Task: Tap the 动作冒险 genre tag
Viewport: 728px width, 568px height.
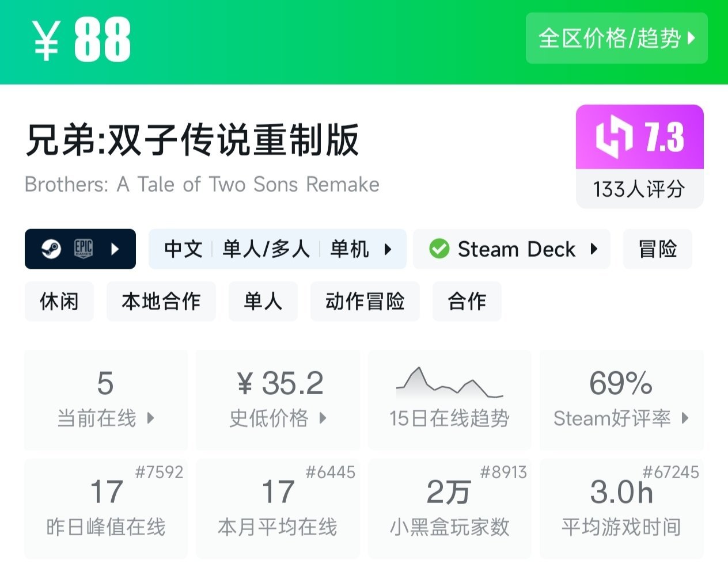Action: tap(365, 301)
